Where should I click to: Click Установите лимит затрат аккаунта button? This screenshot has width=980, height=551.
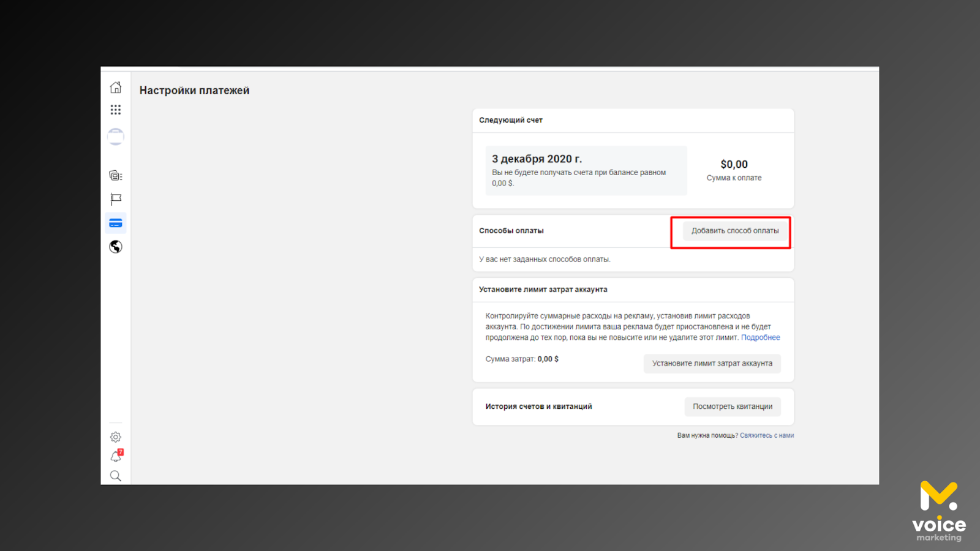pos(712,364)
